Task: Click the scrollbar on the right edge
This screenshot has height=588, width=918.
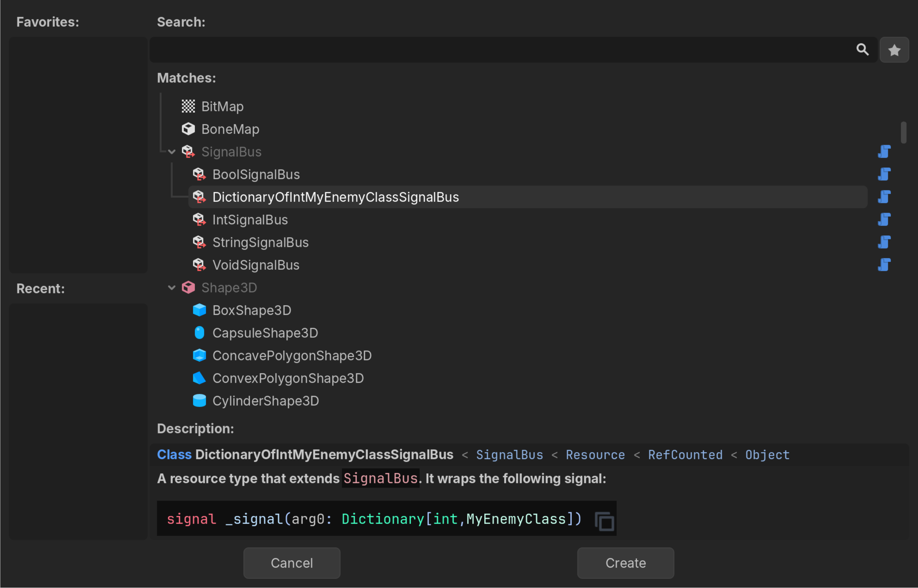Action: [903, 133]
